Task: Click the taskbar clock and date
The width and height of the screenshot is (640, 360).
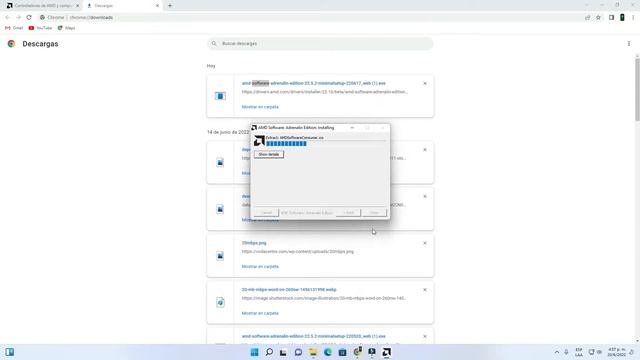Action: [x=616, y=352]
